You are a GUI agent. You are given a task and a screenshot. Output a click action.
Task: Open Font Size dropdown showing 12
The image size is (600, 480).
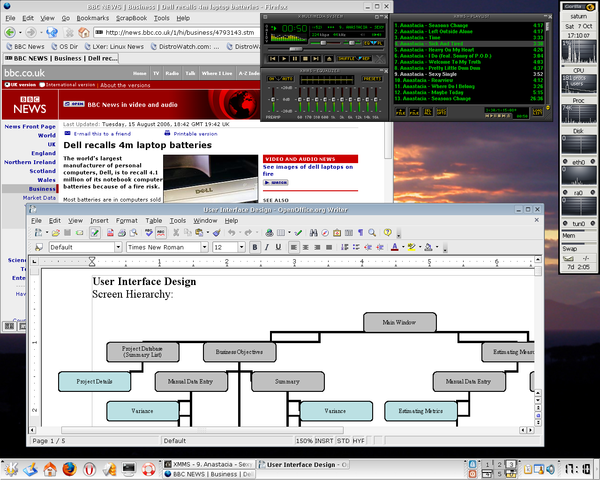(241, 247)
